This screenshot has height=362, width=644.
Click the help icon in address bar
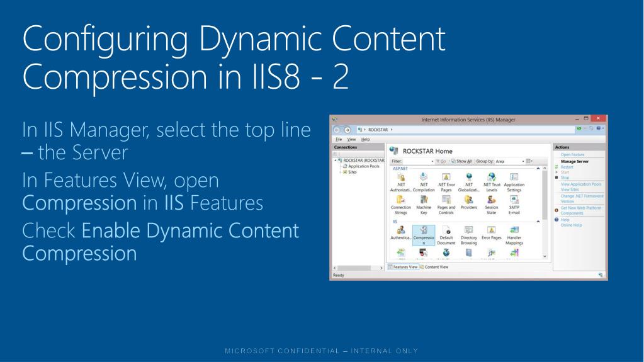(599, 128)
